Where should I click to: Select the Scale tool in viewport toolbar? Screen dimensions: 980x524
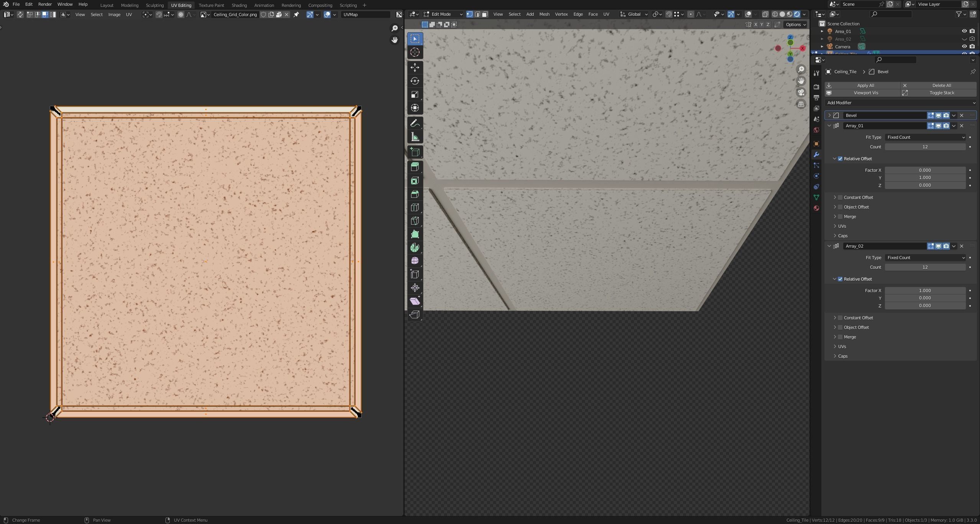(415, 94)
